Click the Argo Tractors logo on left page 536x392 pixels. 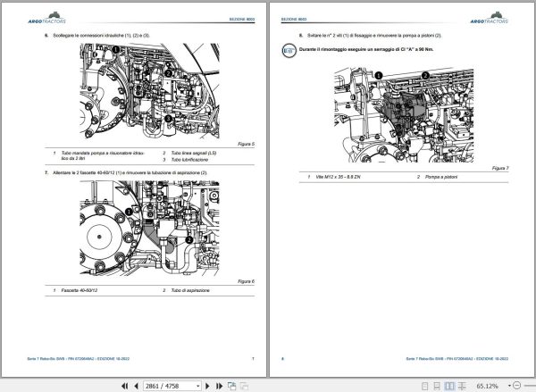[x=46, y=18]
